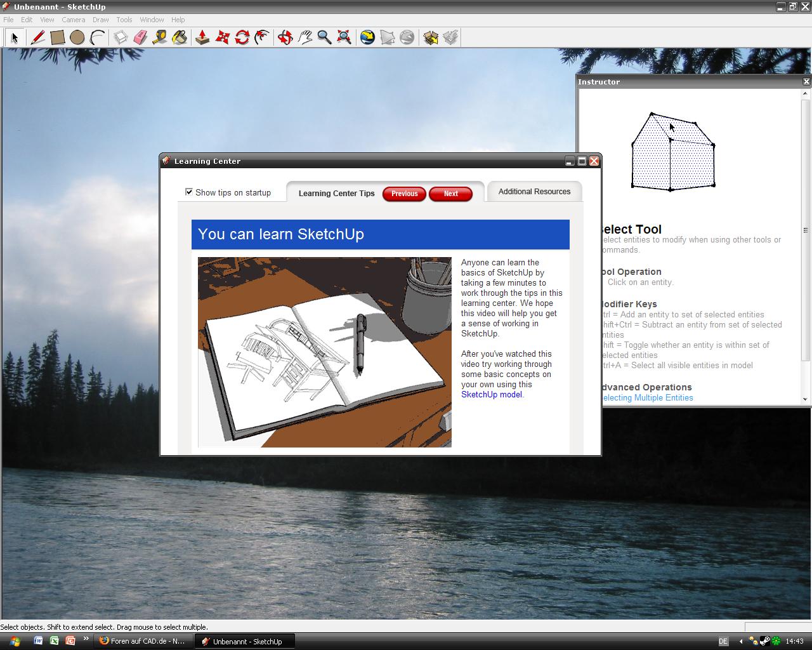Click the Instructor vertical scrollbar thumb
The height and width of the screenshot is (650, 812).
point(806,230)
